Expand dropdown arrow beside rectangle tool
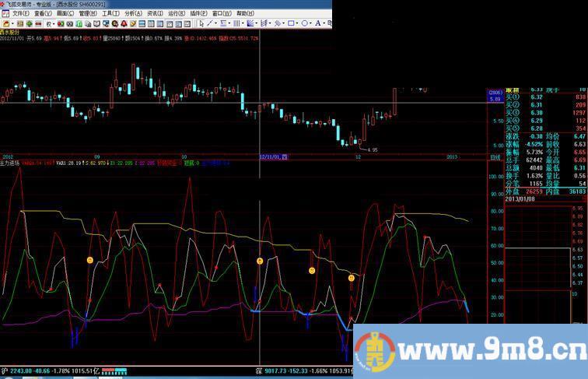 click(296, 23)
